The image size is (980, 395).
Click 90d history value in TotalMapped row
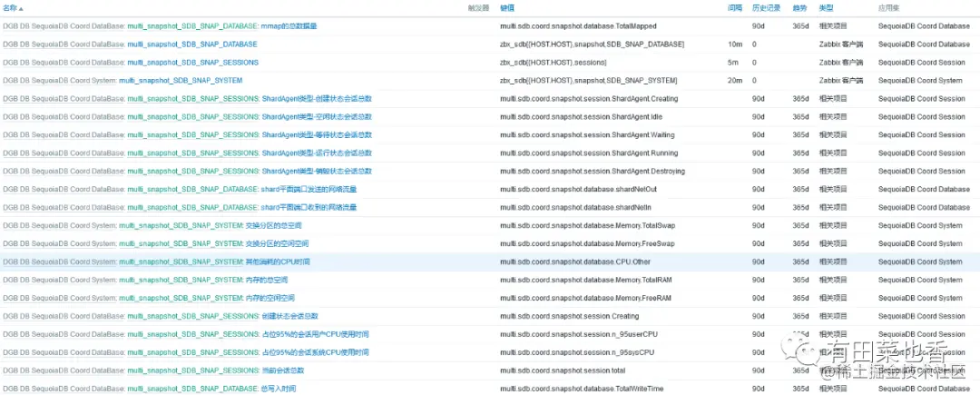click(x=758, y=26)
